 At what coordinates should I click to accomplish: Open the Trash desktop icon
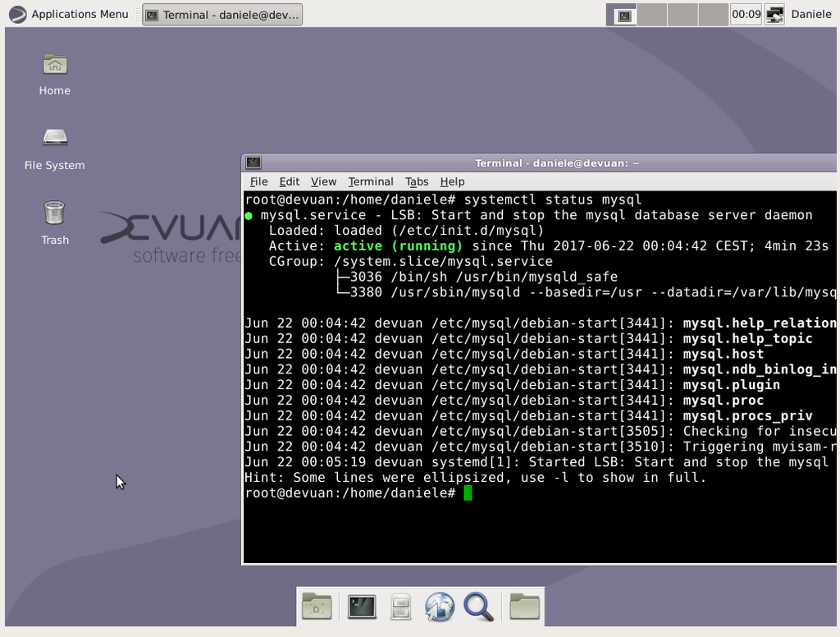click(x=54, y=213)
